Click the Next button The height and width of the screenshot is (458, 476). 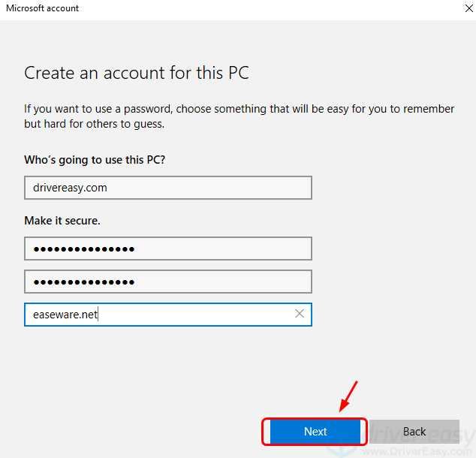(x=315, y=432)
